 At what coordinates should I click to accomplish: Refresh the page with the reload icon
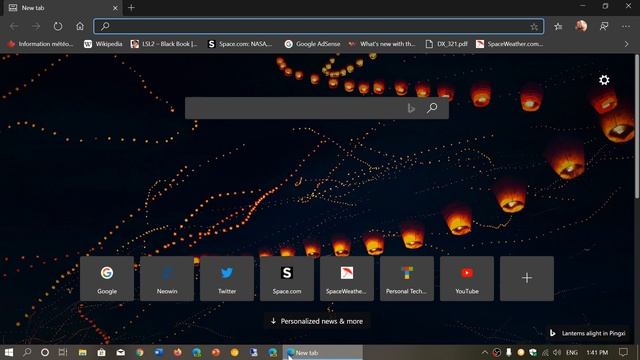pos(58,27)
